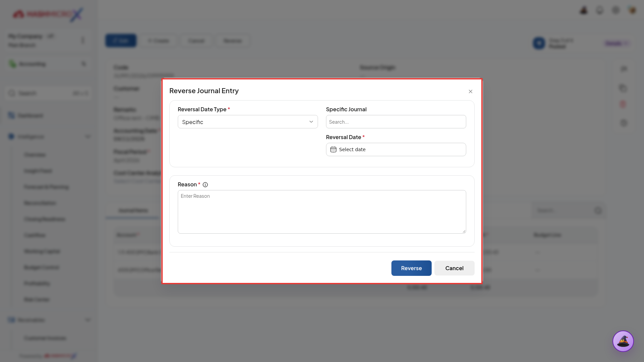
Task: Click the Reverse Journal Entry title
Action: click(204, 91)
